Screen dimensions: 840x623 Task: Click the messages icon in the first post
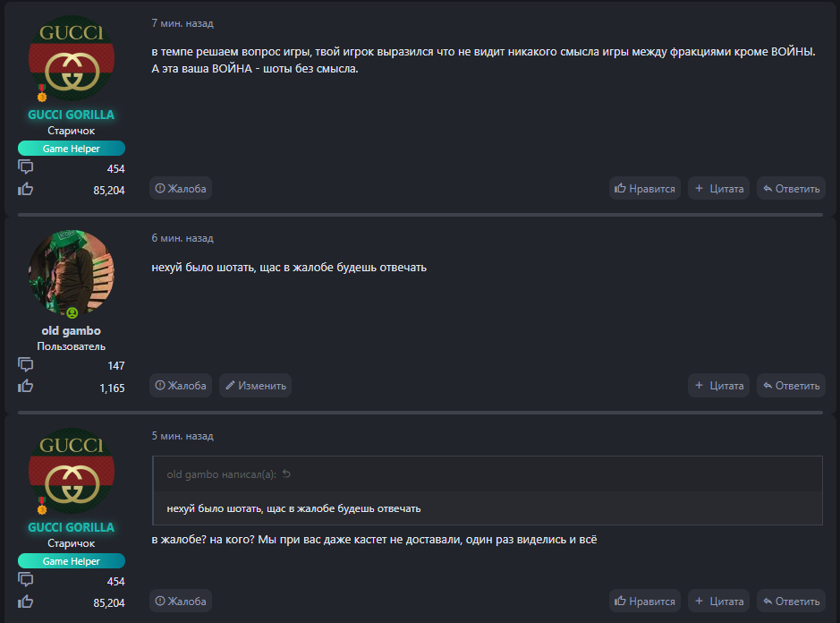pos(26,167)
